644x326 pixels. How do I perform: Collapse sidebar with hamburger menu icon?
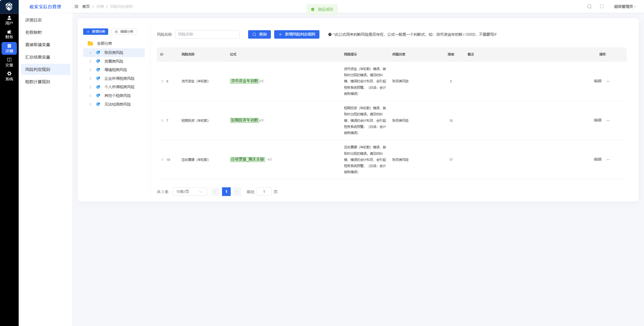pyautogui.click(x=76, y=6)
